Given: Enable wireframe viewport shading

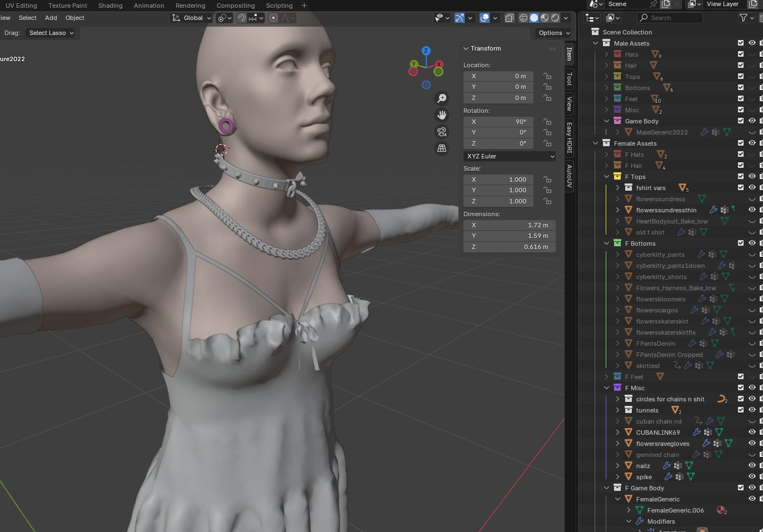Looking at the screenshot, I should pos(523,18).
